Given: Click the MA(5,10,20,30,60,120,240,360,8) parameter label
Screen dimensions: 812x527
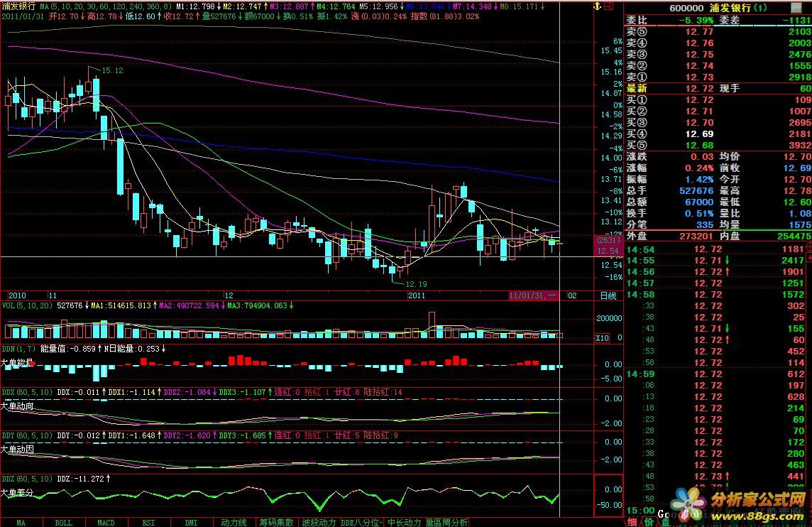Looking at the screenshot, I should tap(106, 6).
